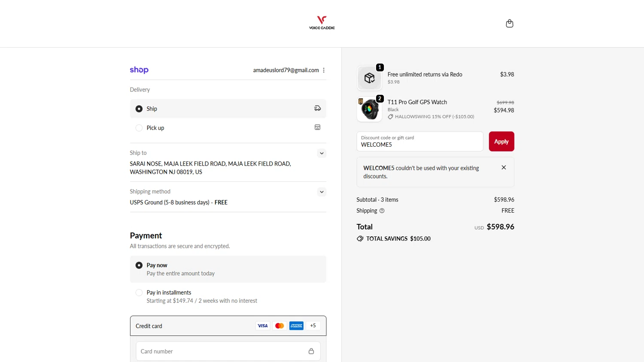Click the Total Savings tag icon

[360, 239]
